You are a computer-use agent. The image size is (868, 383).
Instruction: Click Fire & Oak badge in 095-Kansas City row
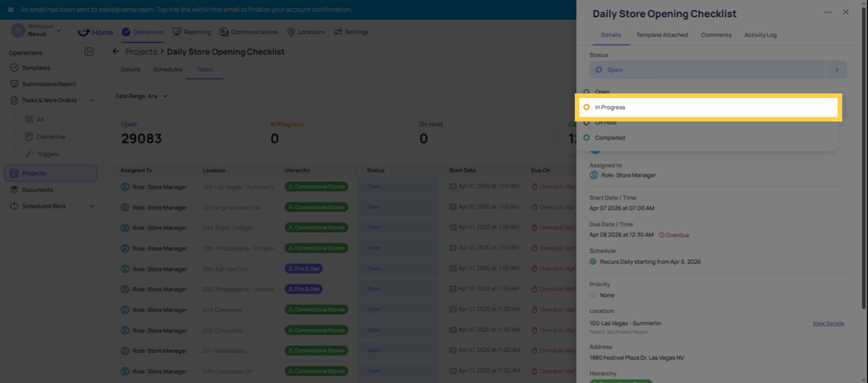point(303,269)
